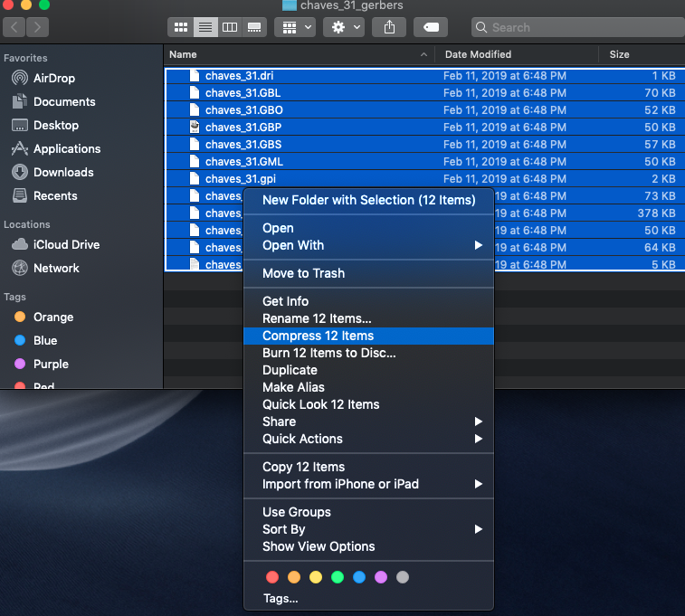Screen dimensions: 685x616
Task: Open the gear Action dropdown menu
Action: pos(346,27)
